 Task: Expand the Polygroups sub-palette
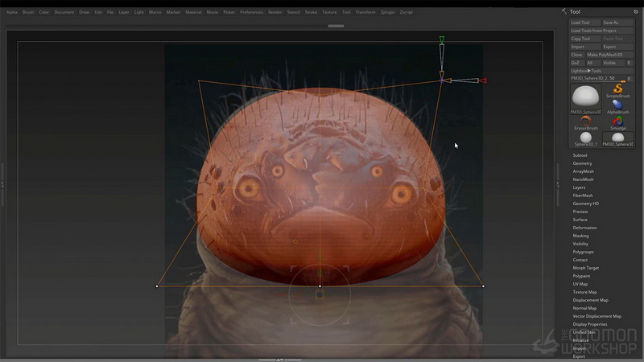tap(583, 252)
